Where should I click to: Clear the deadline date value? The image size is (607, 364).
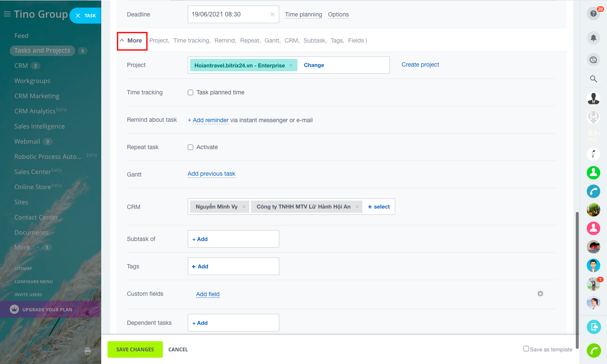tap(272, 14)
